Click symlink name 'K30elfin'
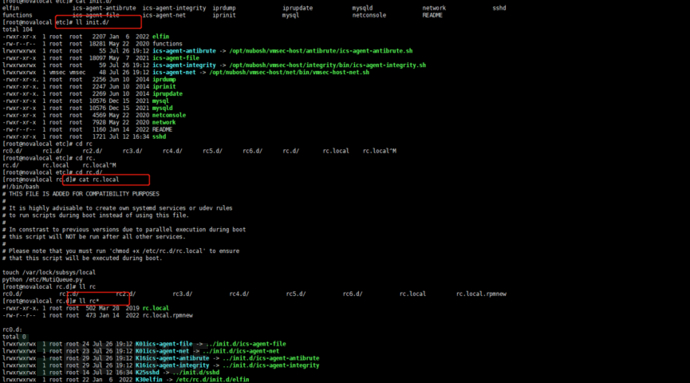The image size is (690, 383). 149,379
